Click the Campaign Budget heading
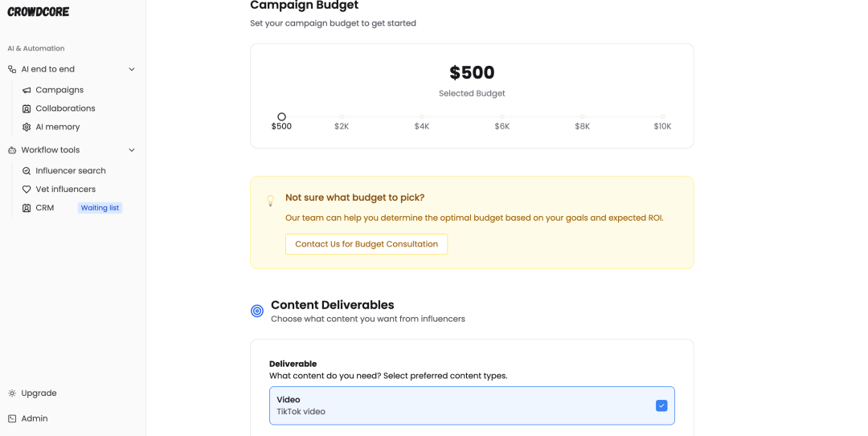 (304, 5)
